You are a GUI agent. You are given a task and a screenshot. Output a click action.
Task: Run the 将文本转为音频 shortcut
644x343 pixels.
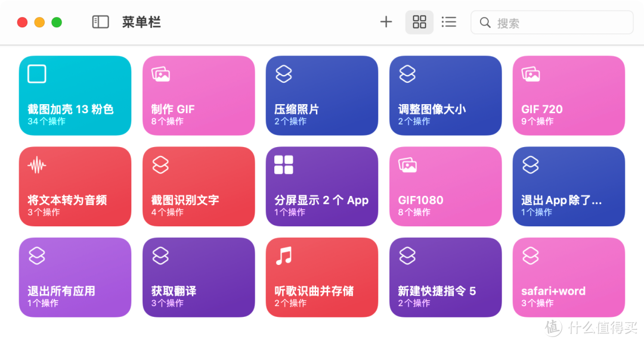click(x=75, y=186)
